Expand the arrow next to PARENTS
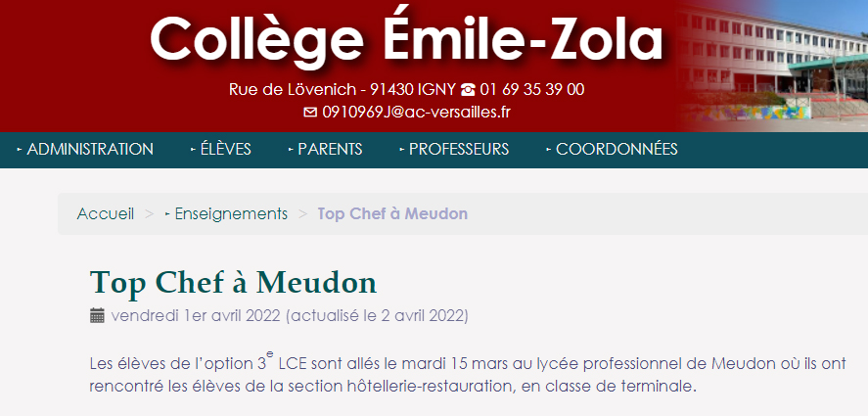 pyautogui.click(x=291, y=150)
